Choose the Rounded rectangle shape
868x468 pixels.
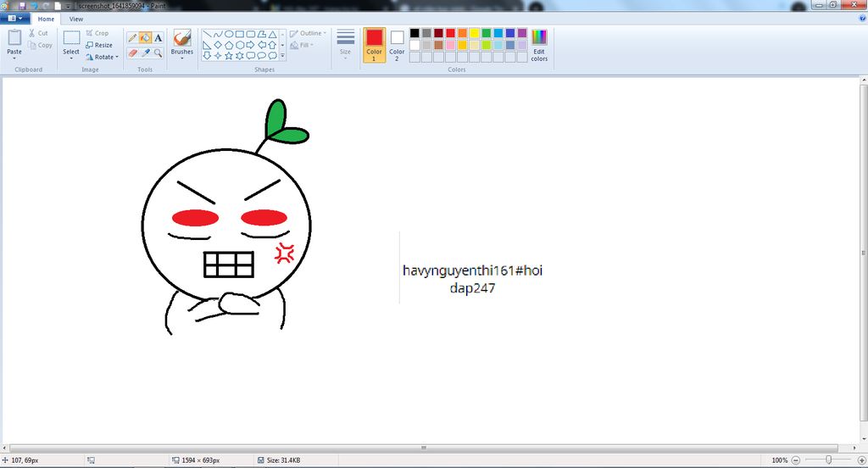tap(251, 35)
